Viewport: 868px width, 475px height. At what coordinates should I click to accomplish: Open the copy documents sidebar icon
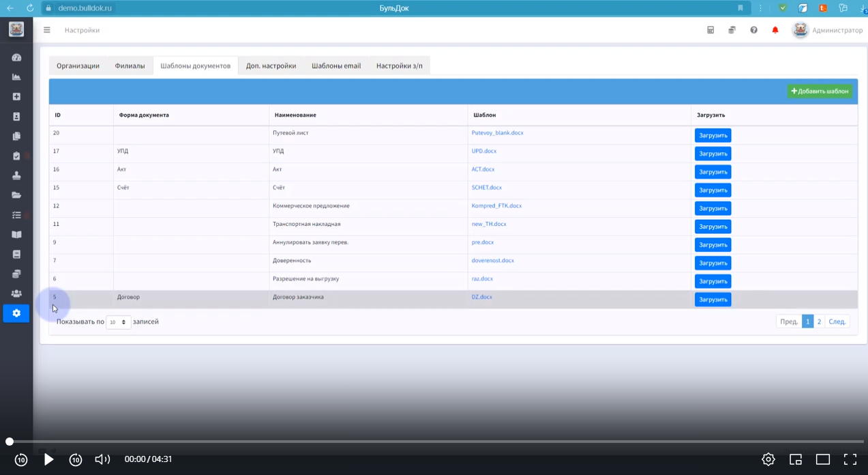coord(16,136)
